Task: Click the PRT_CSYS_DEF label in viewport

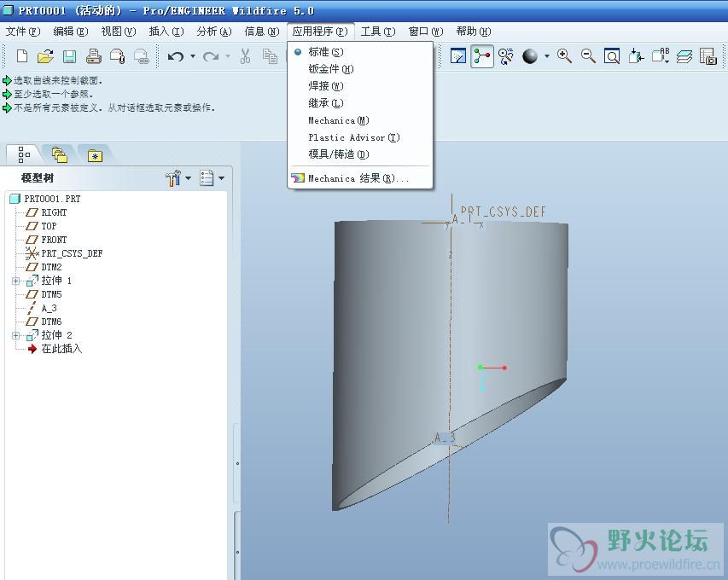Action: (503, 212)
